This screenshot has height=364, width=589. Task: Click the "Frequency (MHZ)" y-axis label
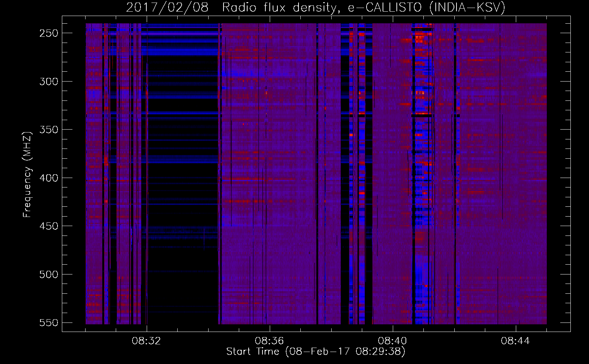coord(27,174)
